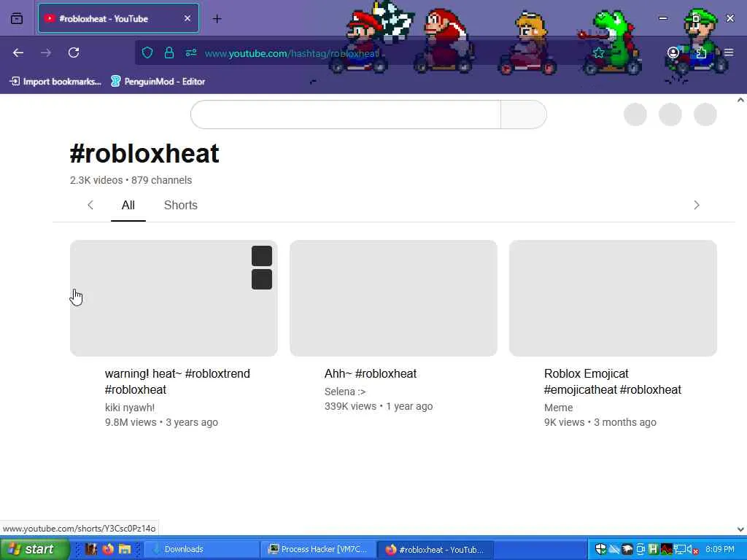Focus the YouTube search box
Viewport: 747px width, 560px height.
click(x=345, y=114)
